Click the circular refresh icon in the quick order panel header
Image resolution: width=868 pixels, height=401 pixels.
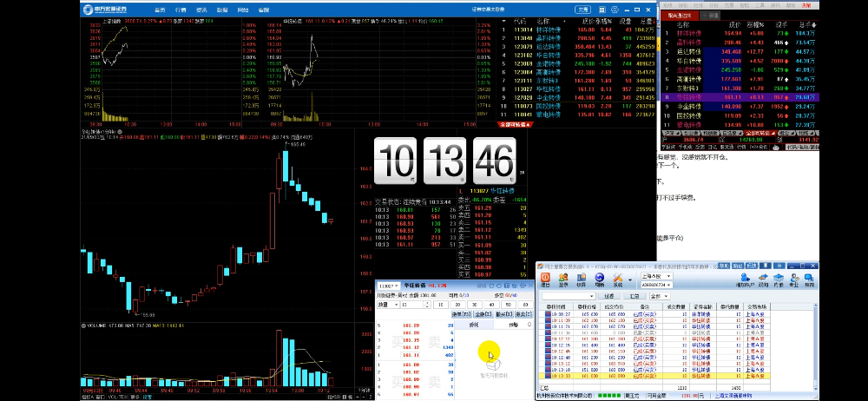pos(499,286)
